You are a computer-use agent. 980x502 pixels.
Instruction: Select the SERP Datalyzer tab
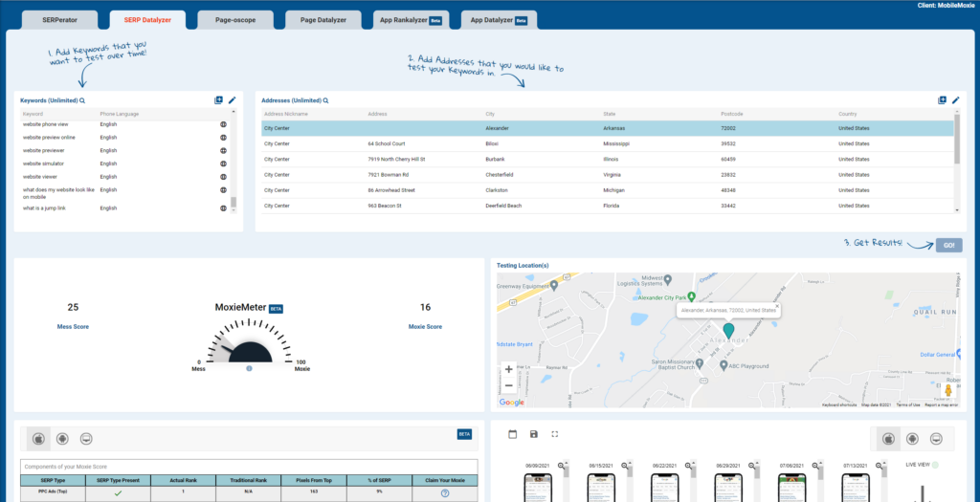(147, 20)
